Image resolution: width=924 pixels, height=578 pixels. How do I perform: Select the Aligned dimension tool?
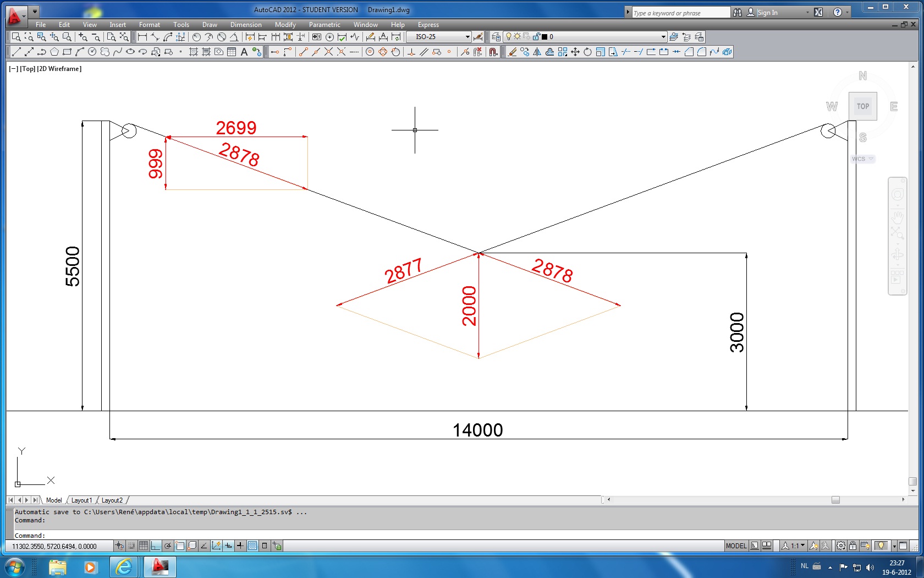155,37
